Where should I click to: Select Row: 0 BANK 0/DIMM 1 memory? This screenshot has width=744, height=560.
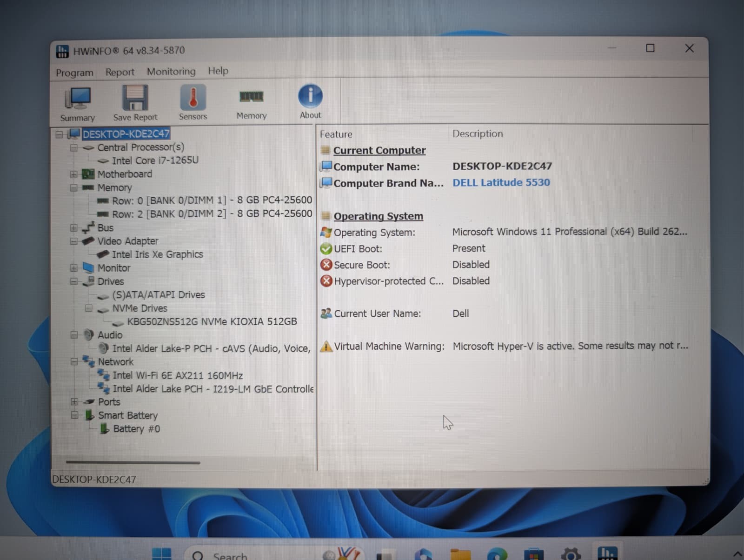click(212, 200)
